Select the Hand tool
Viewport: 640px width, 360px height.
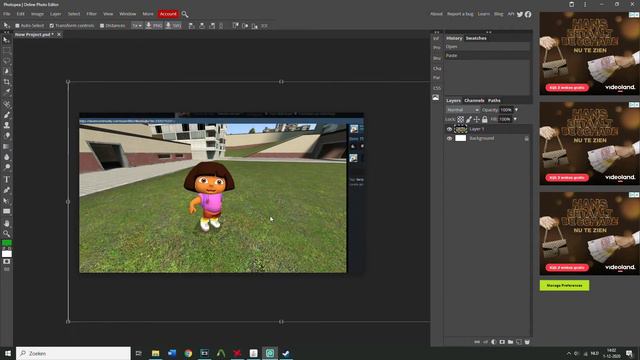7,223
